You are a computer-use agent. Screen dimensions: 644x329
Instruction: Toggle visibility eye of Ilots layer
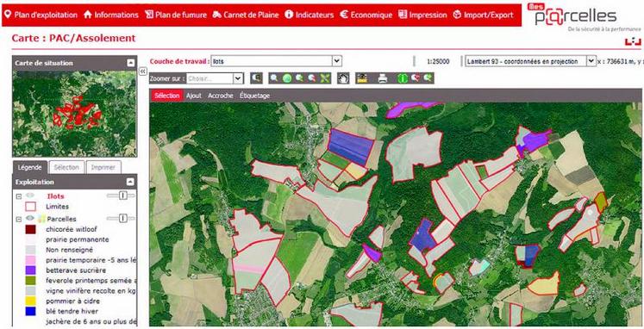point(30,196)
